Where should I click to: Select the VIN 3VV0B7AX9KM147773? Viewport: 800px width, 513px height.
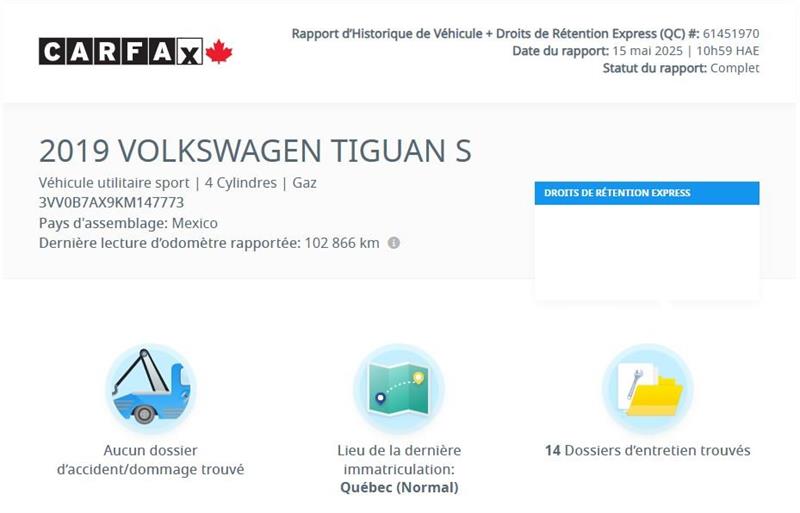click(x=111, y=203)
